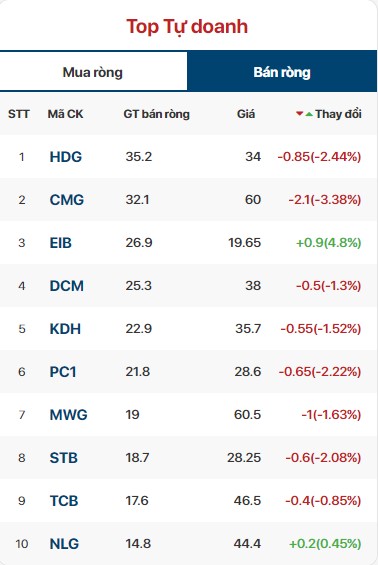Sort by Giá column header

point(246,114)
